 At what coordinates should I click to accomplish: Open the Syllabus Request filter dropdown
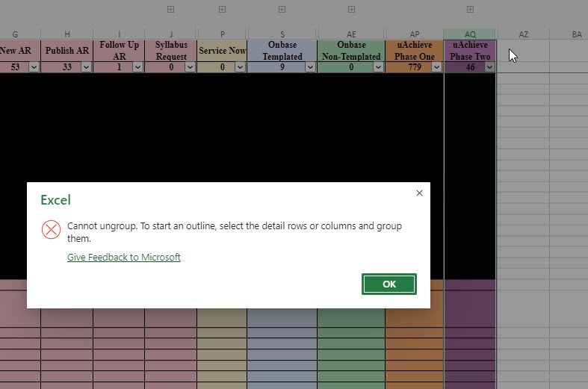pyautogui.click(x=190, y=67)
